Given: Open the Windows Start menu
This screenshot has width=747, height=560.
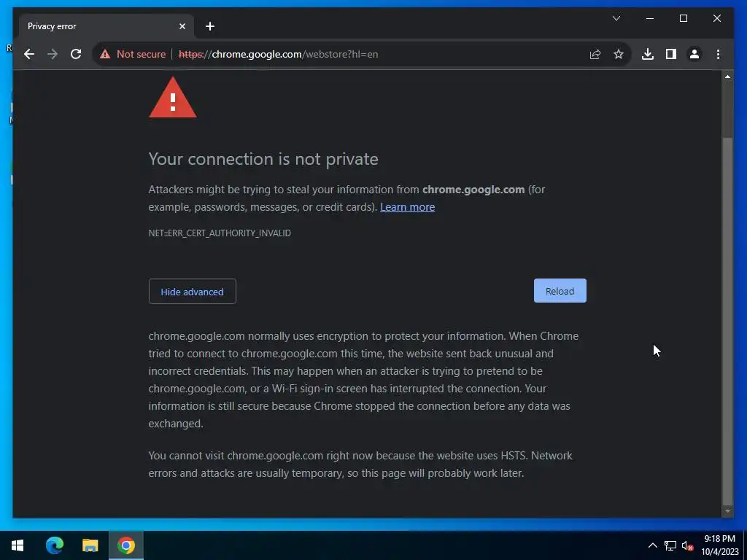Looking at the screenshot, I should [18, 545].
